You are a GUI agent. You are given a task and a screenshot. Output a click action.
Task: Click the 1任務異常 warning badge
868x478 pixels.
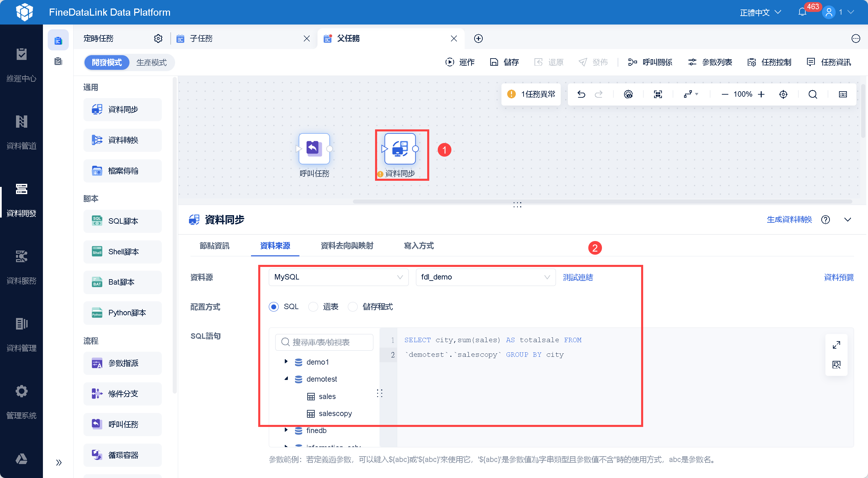tap(531, 94)
